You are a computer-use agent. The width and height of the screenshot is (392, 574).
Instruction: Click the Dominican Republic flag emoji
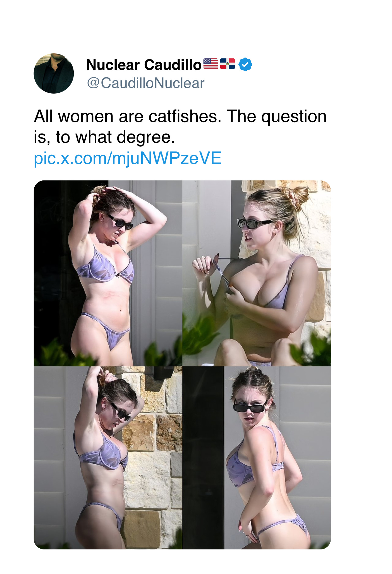[x=228, y=64]
